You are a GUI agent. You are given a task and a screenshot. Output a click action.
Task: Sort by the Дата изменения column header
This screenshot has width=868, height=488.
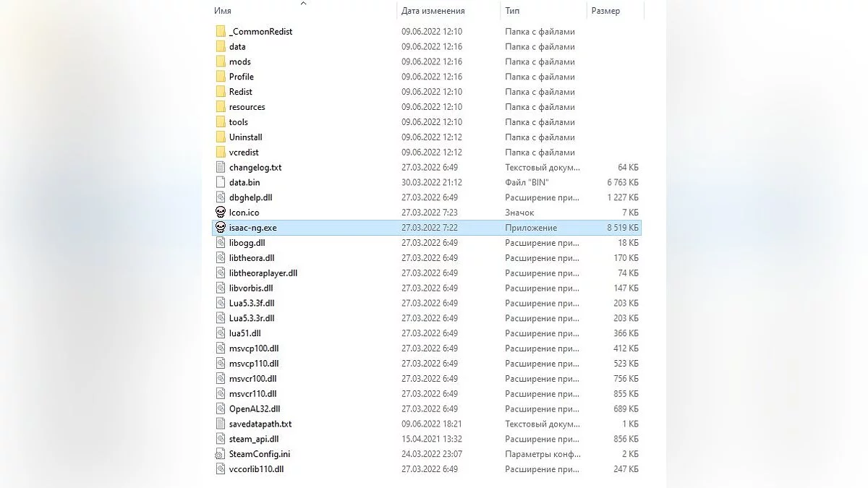coord(433,11)
